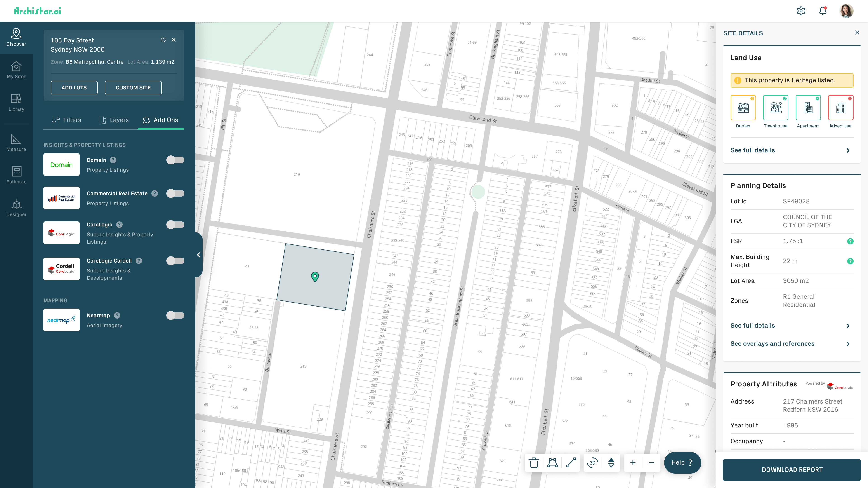This screenshot has width=868, height=488.
Task: Select the Apartment land use icon
Action: (x=808, y=108)
